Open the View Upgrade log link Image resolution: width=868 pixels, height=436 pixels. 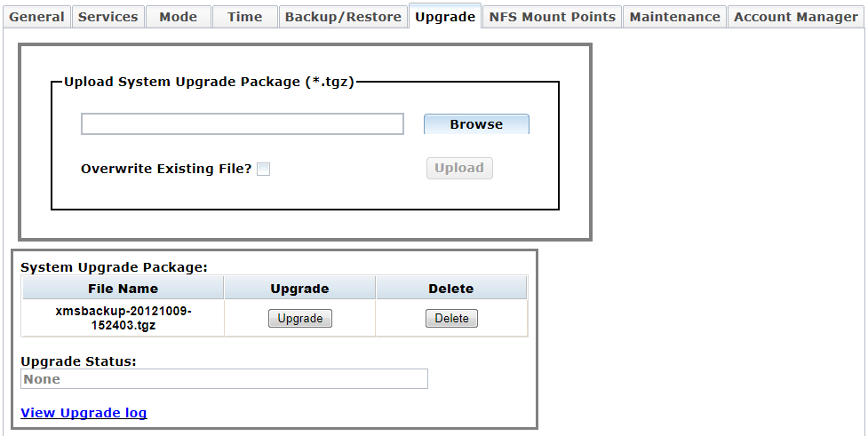click(x=84, y=413)
